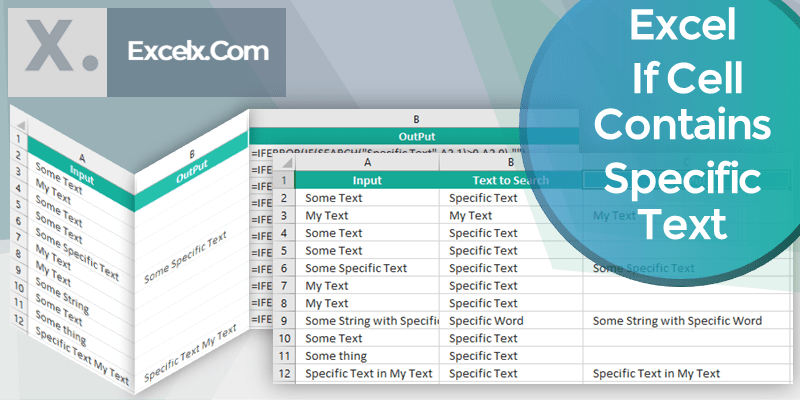Click My Text in column A, front sheet row 3
Screen dimensions: 800x400
click(x=327, y=215)
